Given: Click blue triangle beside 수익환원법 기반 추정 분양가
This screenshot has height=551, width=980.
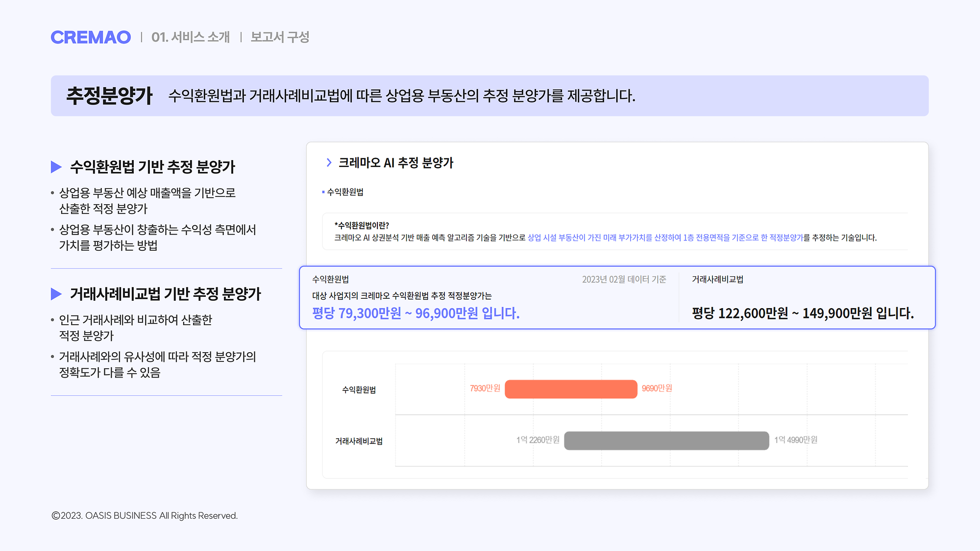Looking at the screenshot, I should [x=56, y=167].
